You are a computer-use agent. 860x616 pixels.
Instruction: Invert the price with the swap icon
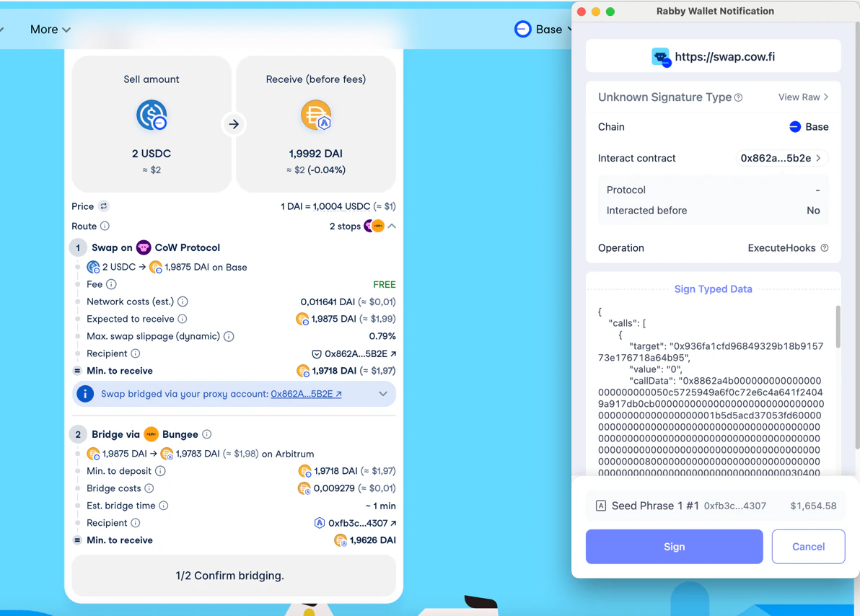point(104,206)
